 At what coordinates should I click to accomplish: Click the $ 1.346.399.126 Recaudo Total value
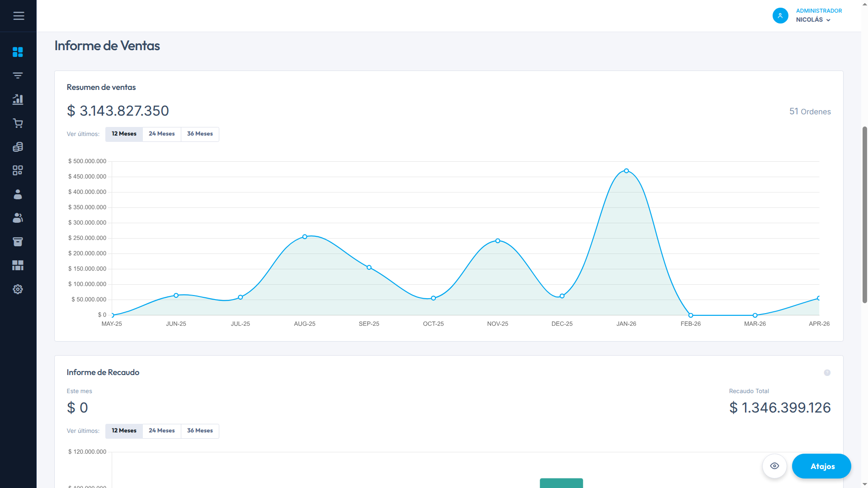point(780,408)
